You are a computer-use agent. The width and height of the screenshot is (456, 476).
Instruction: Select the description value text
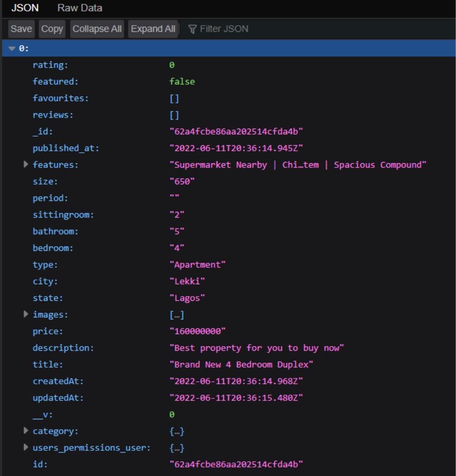[257, 348]
